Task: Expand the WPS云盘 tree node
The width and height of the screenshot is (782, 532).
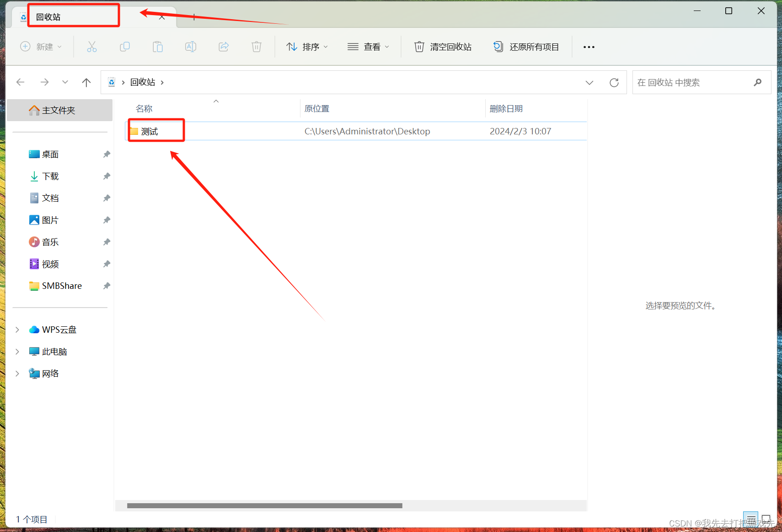Action: click(17, 330)
